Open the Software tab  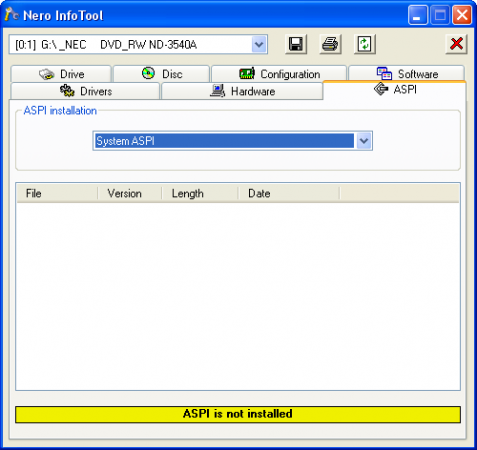[407, 74]
